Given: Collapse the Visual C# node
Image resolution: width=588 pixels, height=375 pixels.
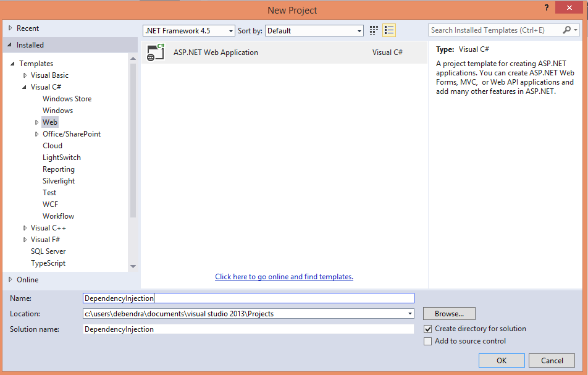Looking at the screenshot, I should pyautogui.click(x=24, y=87).
